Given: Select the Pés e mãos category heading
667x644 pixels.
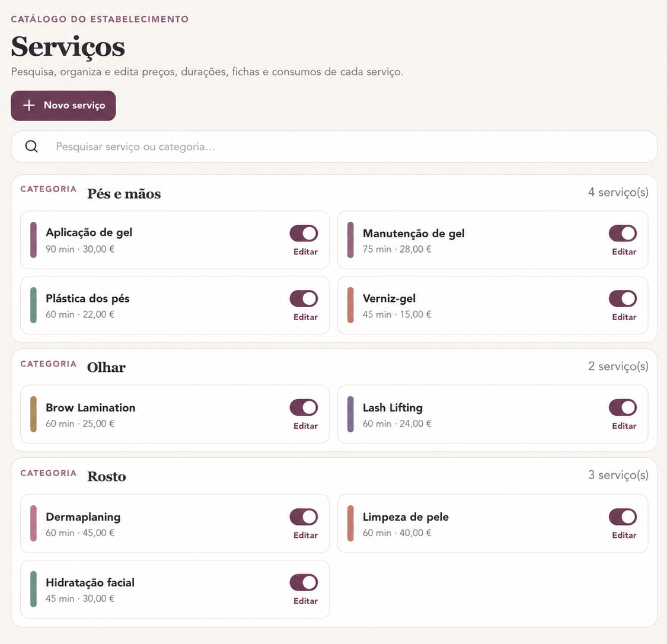Looking at the screenshot, I should pos(125,194).
